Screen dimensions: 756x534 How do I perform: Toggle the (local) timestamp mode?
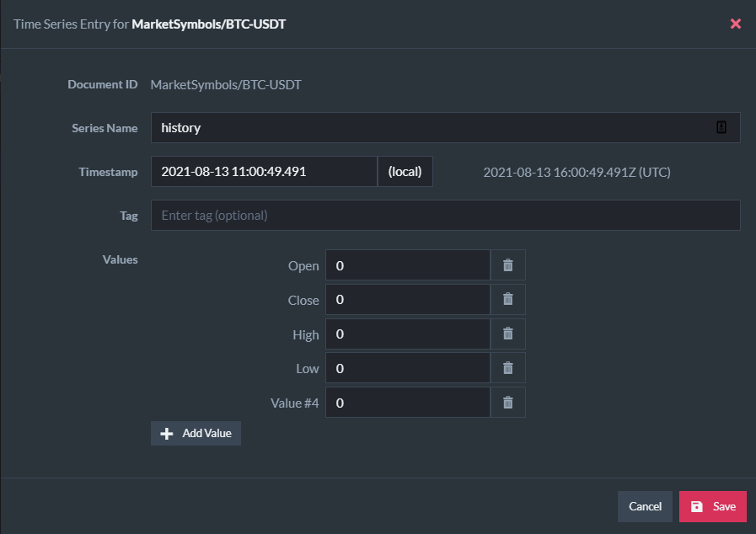405,171
